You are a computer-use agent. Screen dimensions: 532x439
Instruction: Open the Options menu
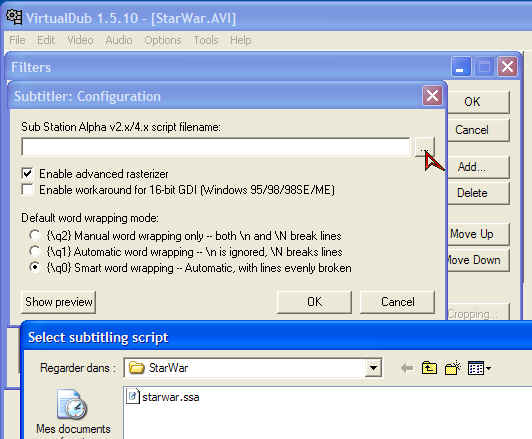point(163,40)
